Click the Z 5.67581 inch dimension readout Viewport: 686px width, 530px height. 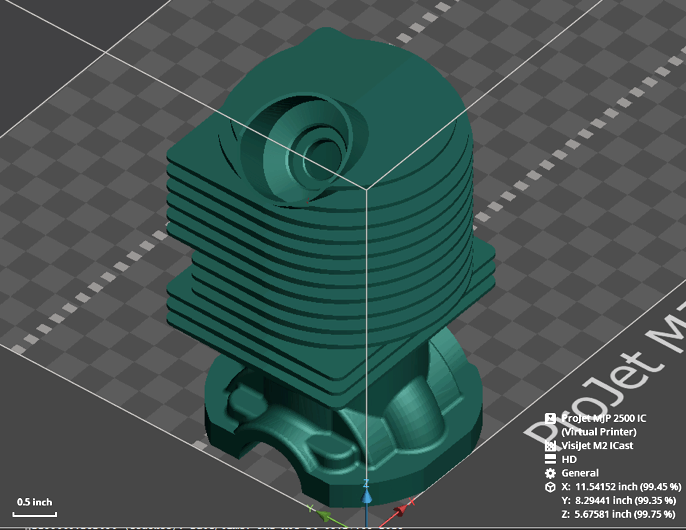tap(618, 514)
